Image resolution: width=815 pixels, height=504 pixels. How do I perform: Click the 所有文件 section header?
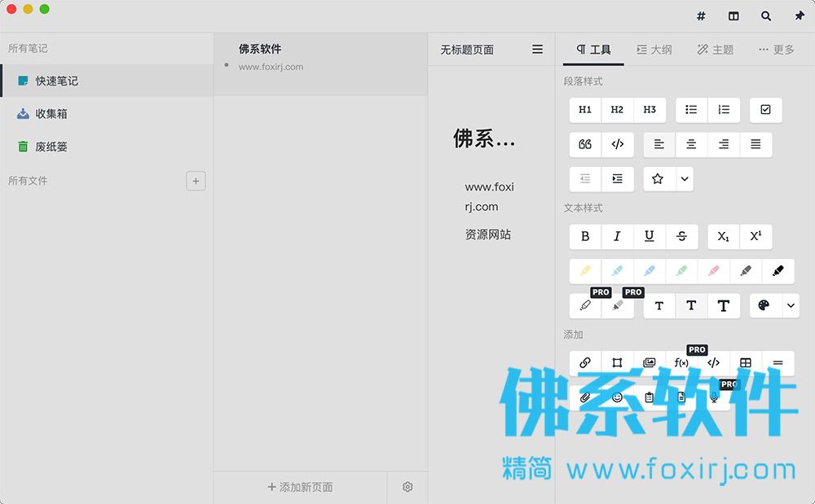pos(28,181)
